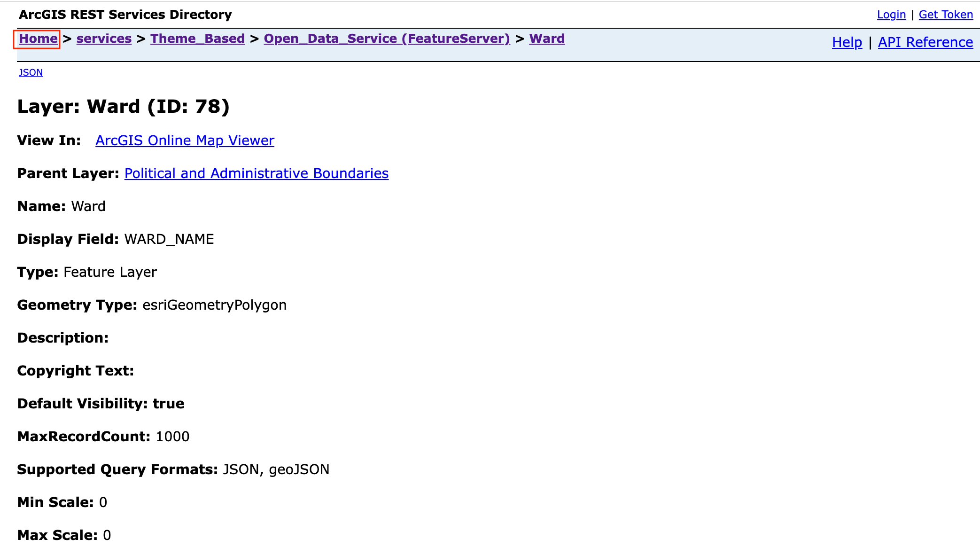Click the WARD_NAME display field value

coord(169,239)
